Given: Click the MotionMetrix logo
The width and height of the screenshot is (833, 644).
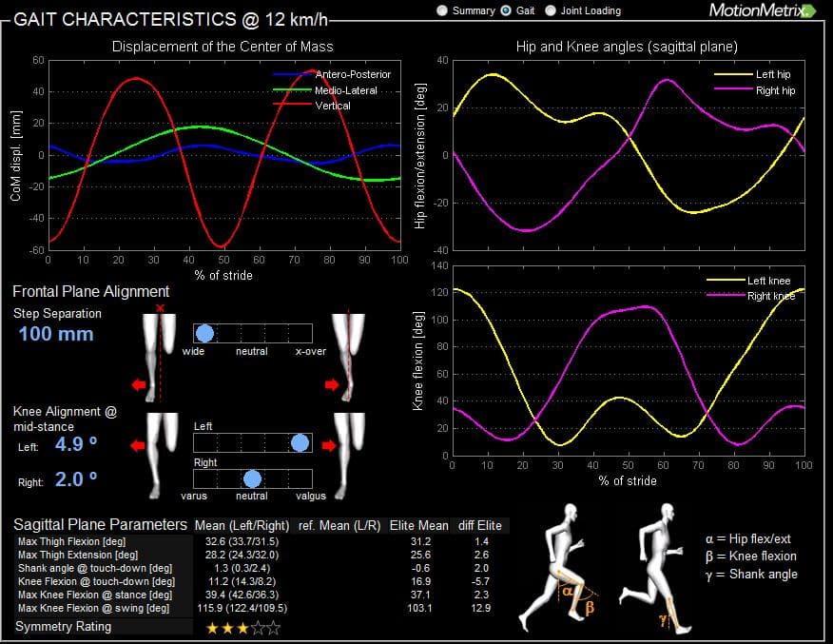Looking at the screenshot, I should tap(762, 10).
